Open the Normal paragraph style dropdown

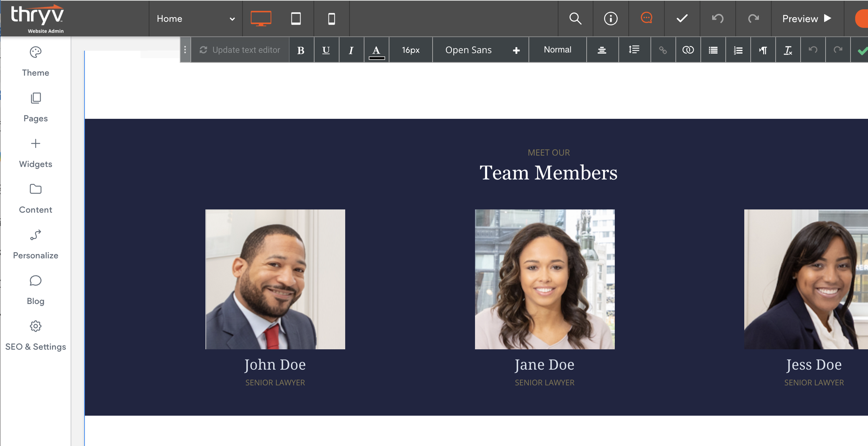point(557,50)
